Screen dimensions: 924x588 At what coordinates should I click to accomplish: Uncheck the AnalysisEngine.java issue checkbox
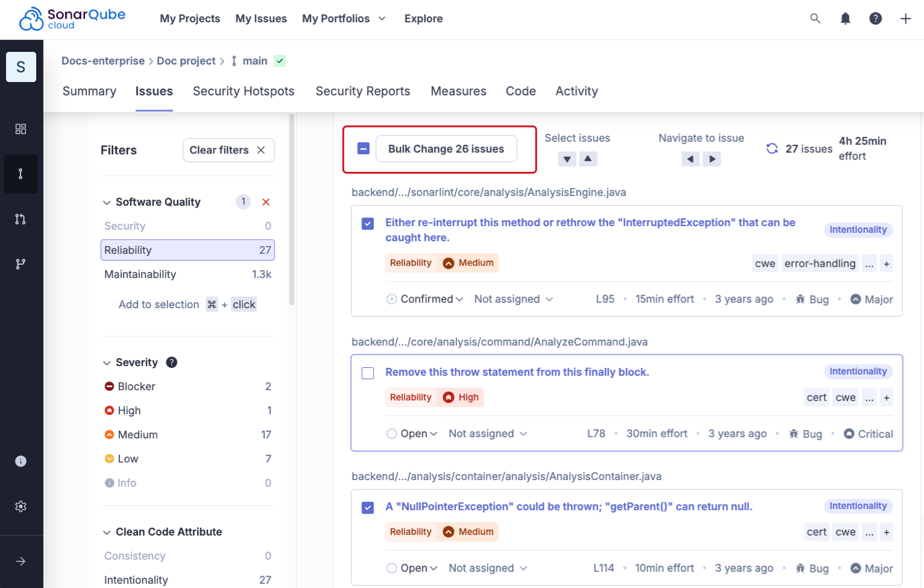(x=368, y=224)
